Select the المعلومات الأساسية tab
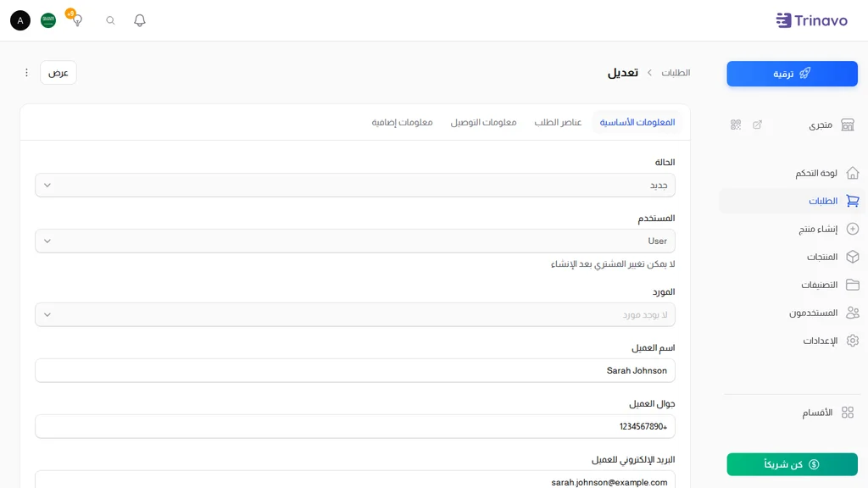868x488 pixels. coord(637,122)
